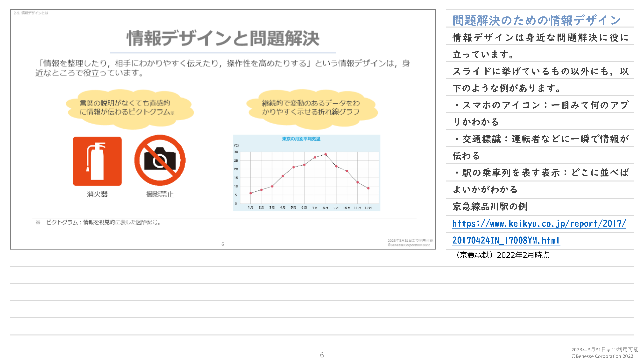This screenshot has height=362, width=644.
Task: Select the slide title 情報デザインと問題解決
Action: (x=223, y=38)
